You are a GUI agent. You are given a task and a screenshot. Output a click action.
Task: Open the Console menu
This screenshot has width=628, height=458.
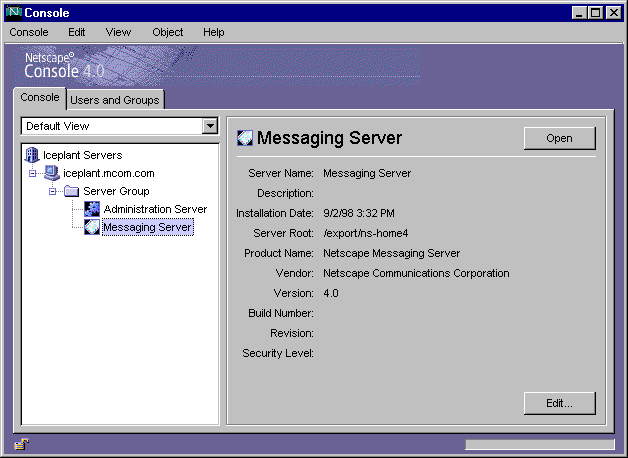click(x=29, y=32)
